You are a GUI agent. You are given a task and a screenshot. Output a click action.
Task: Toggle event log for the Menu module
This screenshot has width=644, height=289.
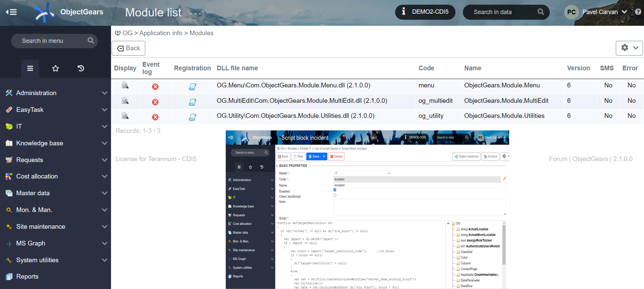click(x=155, y=87)
